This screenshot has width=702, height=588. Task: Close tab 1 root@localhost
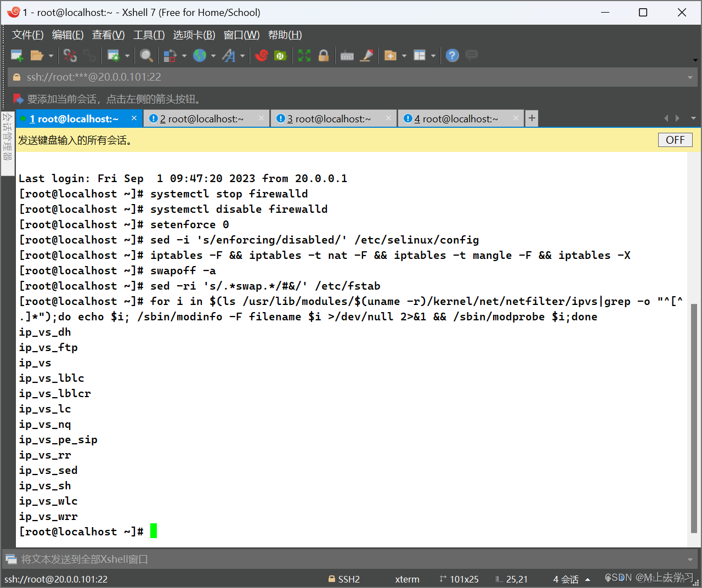click(134, 118)
